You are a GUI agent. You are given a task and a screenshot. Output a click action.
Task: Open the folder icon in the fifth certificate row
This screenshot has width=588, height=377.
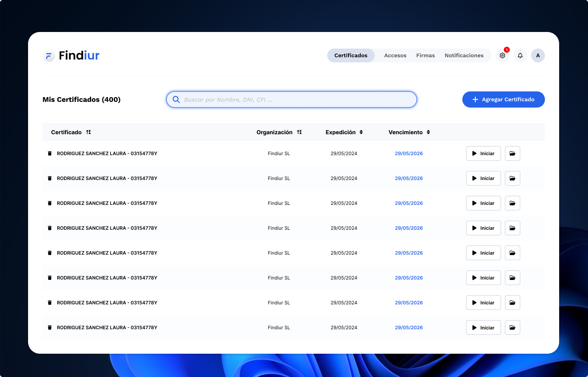point(513,253)
